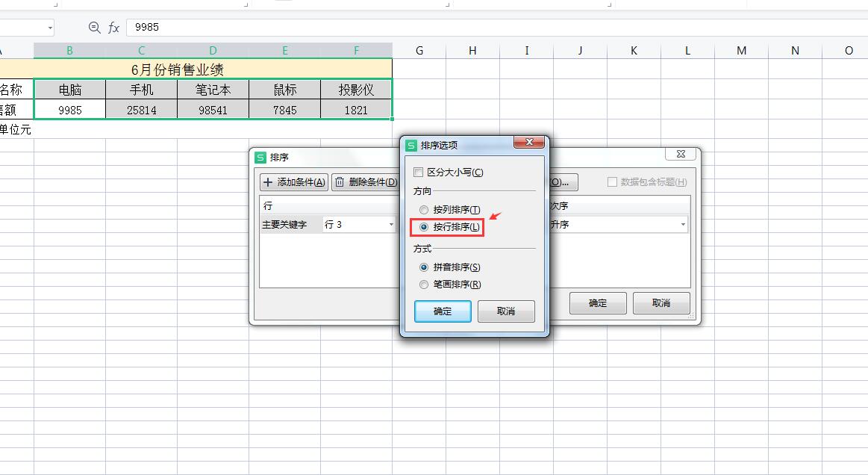Image resolution: width=868 pixels, height=475 pixels.
Task: Cancel the 排序选项 dialog via 取消
Action: pyautogui.click(x=506, y=311)
